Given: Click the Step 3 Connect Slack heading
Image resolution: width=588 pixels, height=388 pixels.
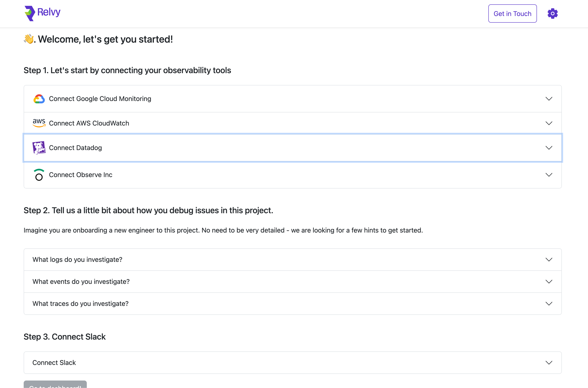Looking at the screenshot, I should pyautogui.click(x=65, y=336).
